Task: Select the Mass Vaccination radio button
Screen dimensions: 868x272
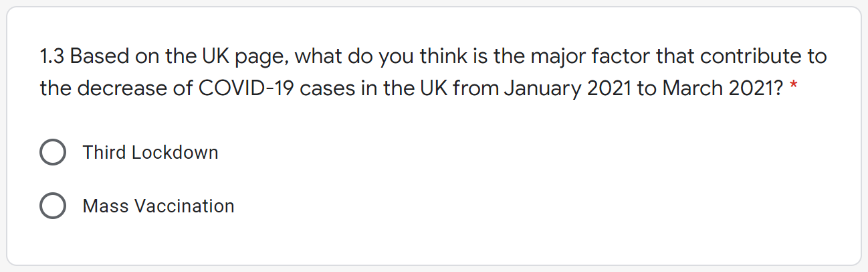Action: point(53,206)
